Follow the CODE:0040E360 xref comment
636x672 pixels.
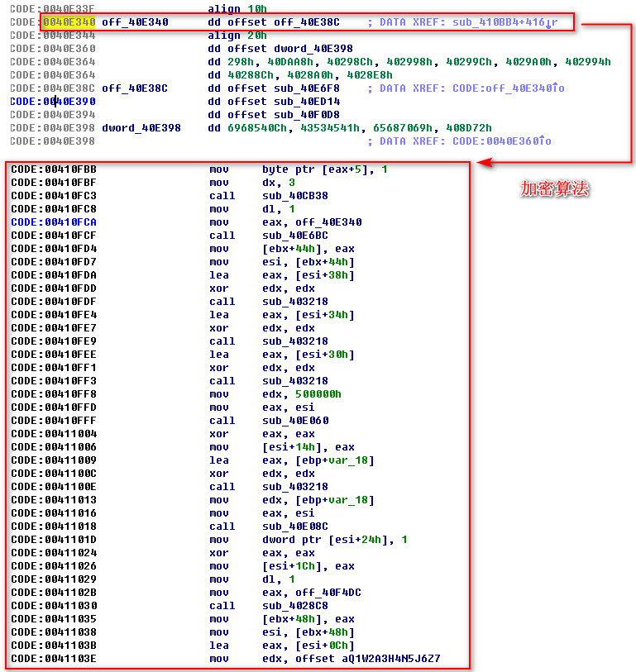(504, 141)
